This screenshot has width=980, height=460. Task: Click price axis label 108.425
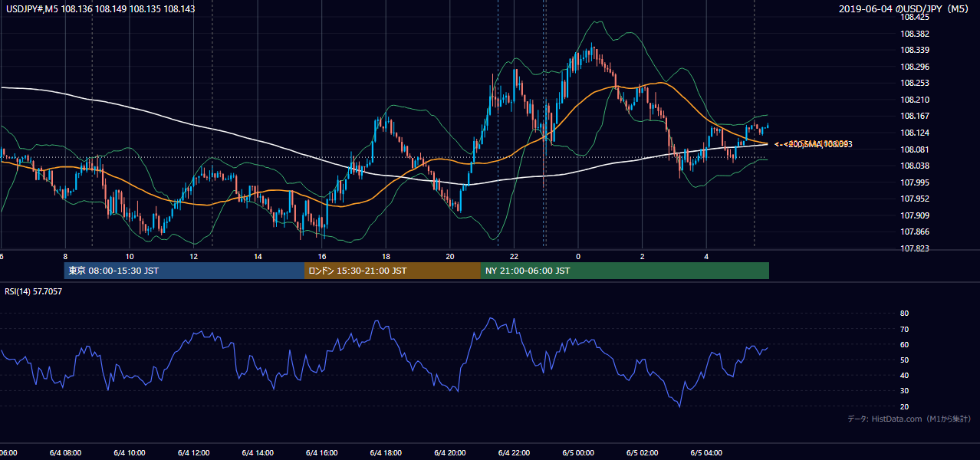coord(914,17)
